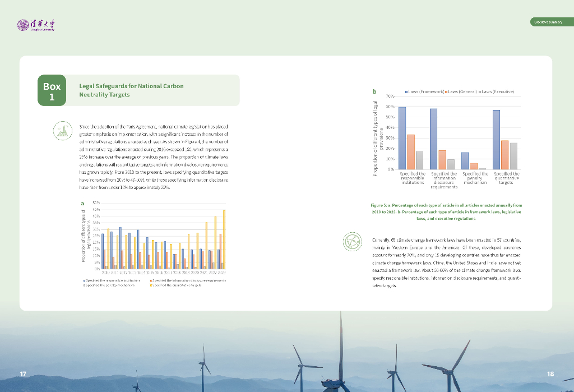
Task: Click the Figure 5 caption text
Action: point(446,211)
